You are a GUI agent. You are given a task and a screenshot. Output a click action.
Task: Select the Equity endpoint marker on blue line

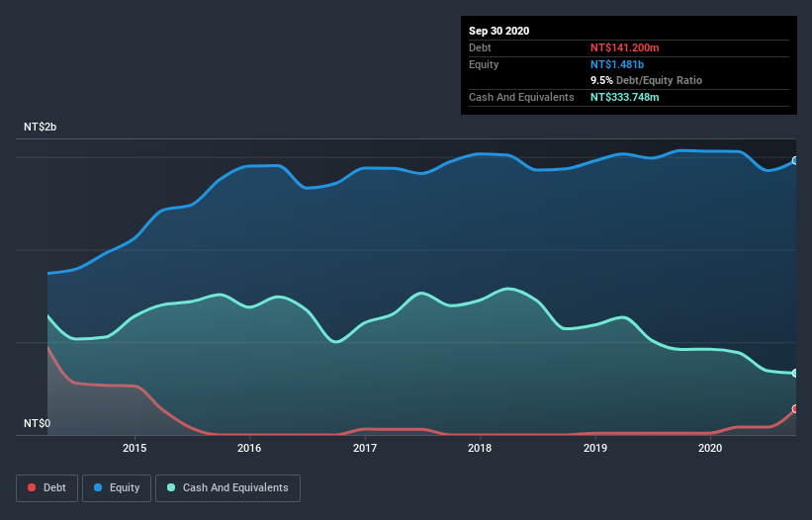pos(795,161)
